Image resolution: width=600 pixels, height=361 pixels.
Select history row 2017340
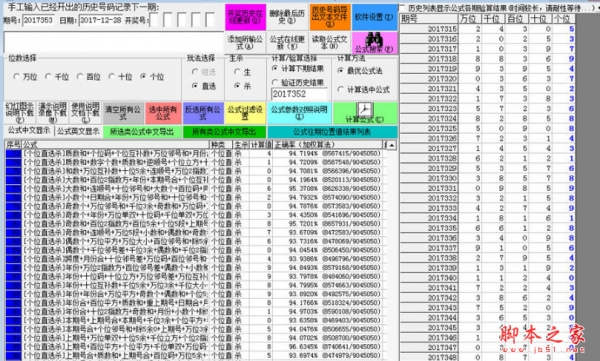click(488, 278)
